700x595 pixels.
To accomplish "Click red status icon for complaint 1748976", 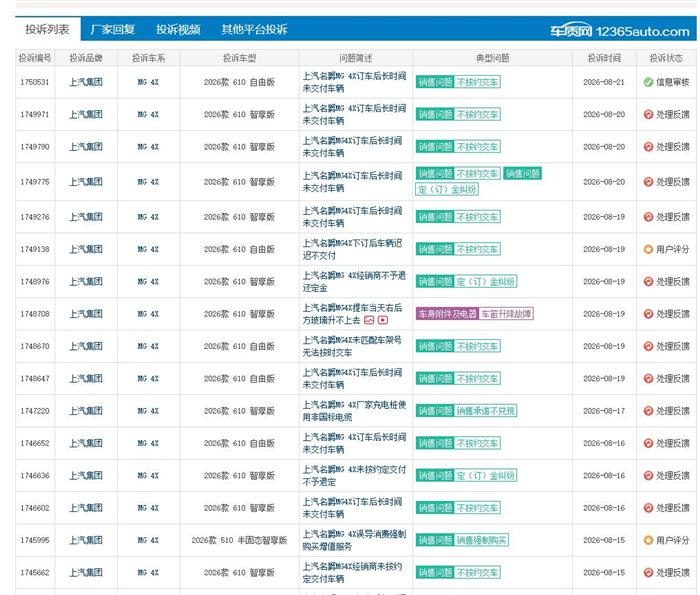I will (x=648, y=282).
